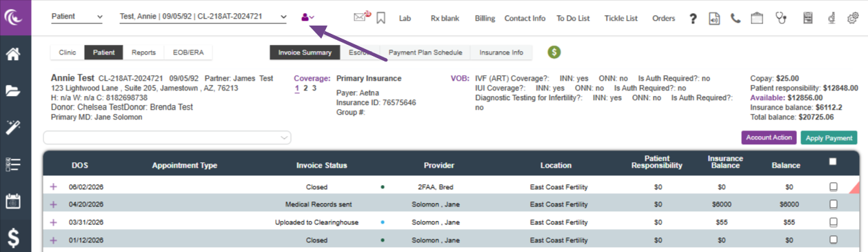Viewport: 868px width, 252px height.
Task: Expand the purple person icon dropdown
Action: [x=307, y=17]
